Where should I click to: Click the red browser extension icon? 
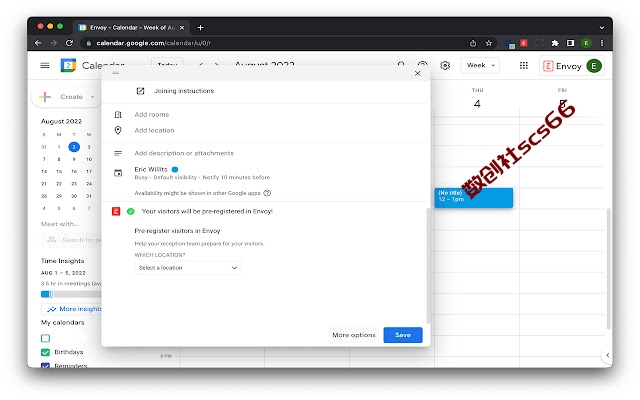pyautogui.click(x=524, y=43)
